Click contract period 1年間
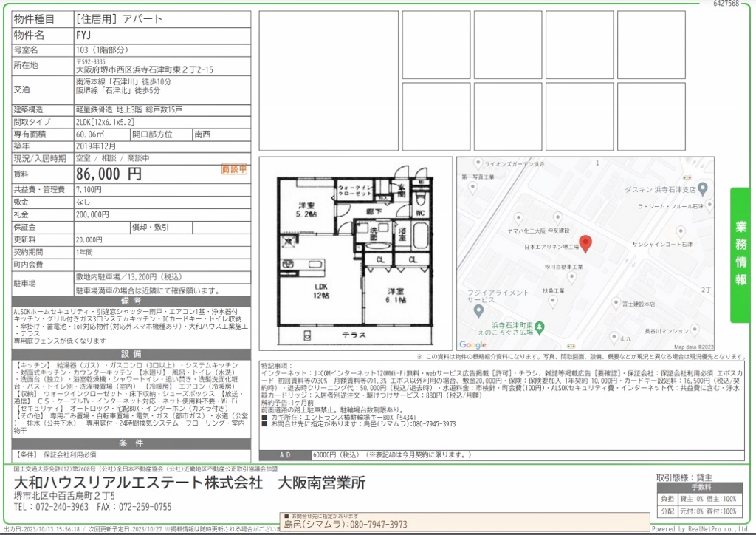756x535 pixels. click(x=84, y=252)
